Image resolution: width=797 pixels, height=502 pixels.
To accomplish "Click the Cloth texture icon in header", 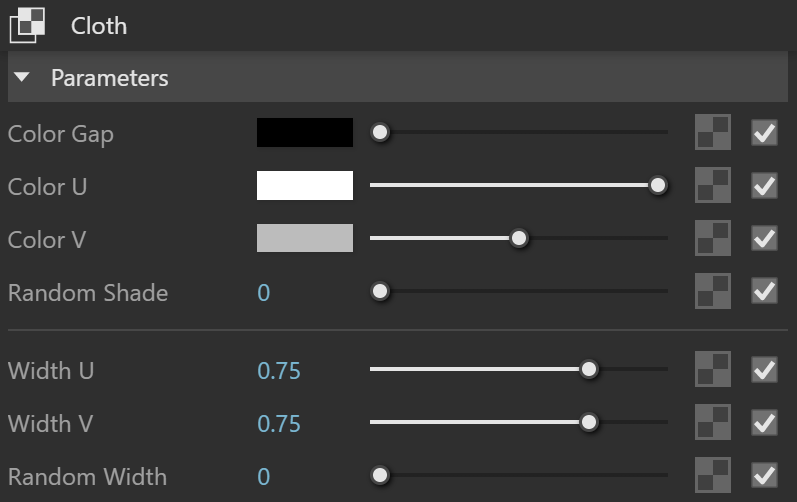I will coord(27,25).
